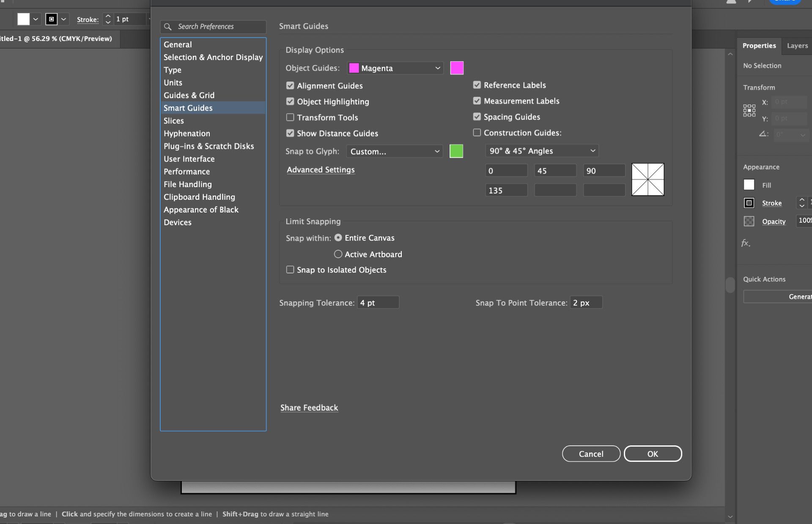Image resolution: width=812 pixels, height=524 pixels.
Task: Click the Share Feedback link
Action: tap(309, 407)
